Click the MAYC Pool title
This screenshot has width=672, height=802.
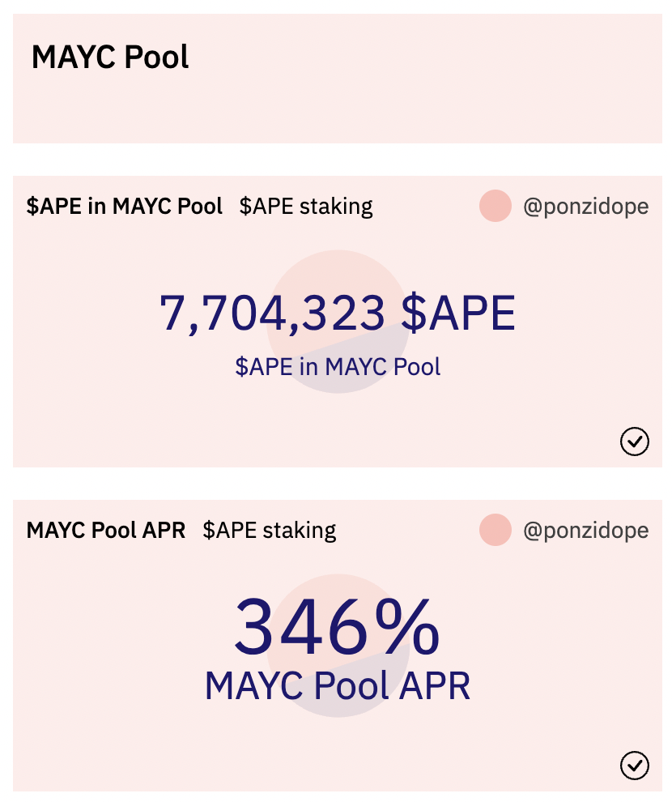coord(109,58)
